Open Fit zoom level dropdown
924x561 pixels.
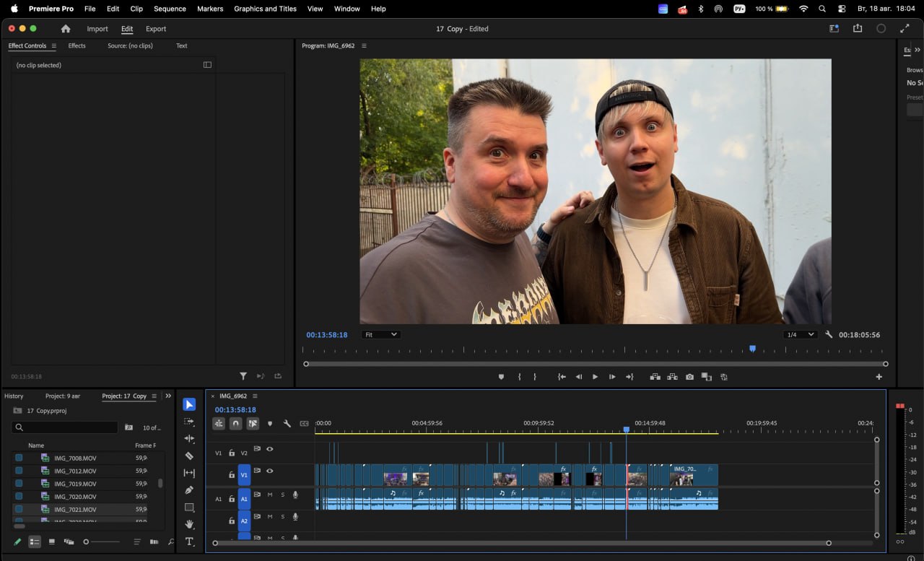point(380,335)
